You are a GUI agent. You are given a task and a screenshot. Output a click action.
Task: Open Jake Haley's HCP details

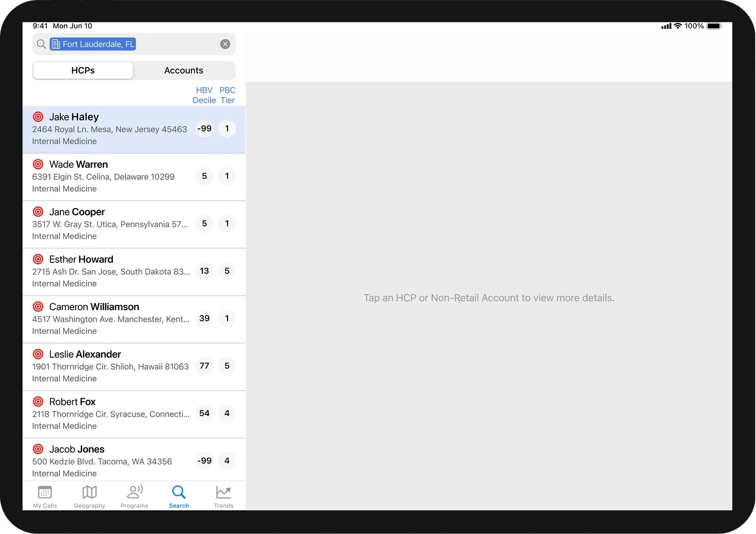click(134, 129)
